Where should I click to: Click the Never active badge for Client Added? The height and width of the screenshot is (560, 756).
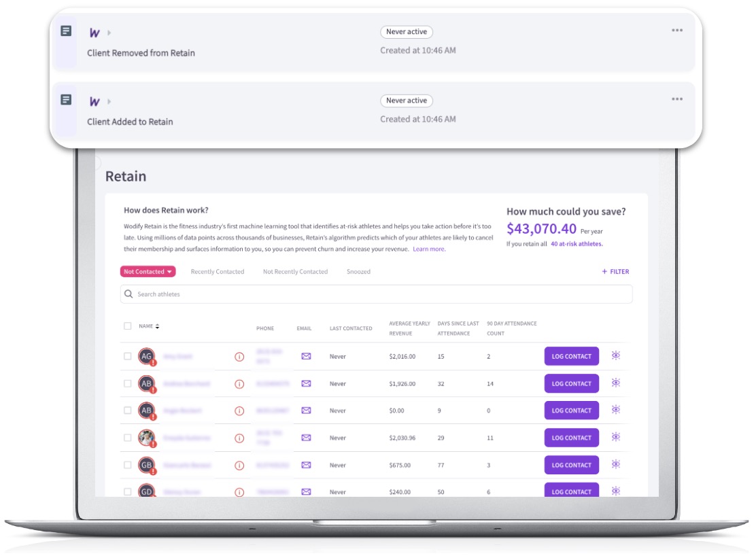407,101
